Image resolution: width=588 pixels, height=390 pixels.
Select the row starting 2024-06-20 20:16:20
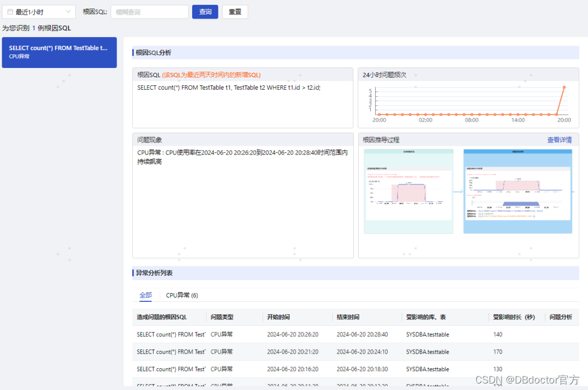[356, 369]
